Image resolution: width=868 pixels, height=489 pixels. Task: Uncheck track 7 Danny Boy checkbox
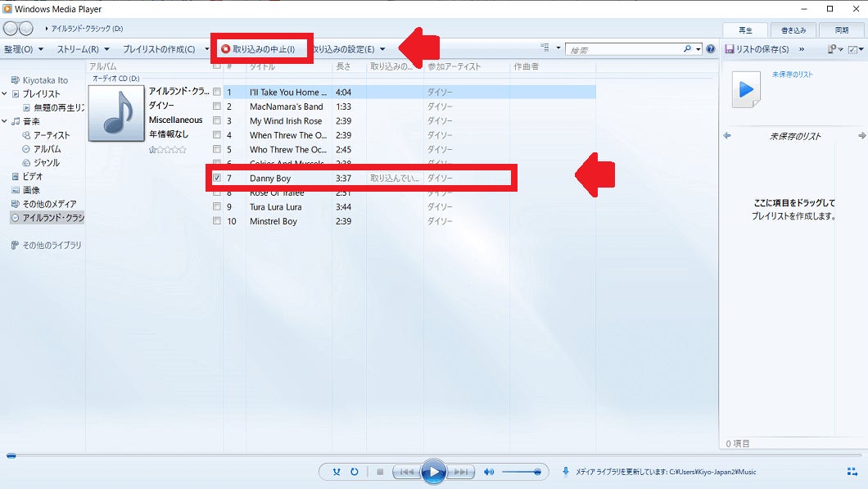pos(217,178)
